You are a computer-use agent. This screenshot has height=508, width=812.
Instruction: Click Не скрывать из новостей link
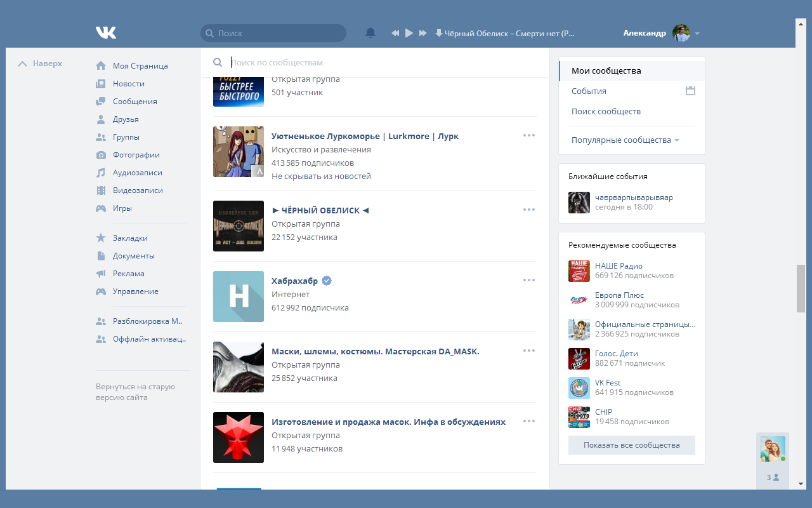[321, 176]
